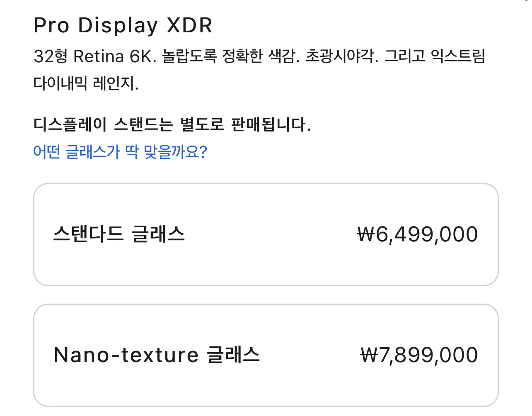Viewport: 532px width, 416px height.
Task: Click the word 익스트림 in the description
Action: tap(458, 56)
